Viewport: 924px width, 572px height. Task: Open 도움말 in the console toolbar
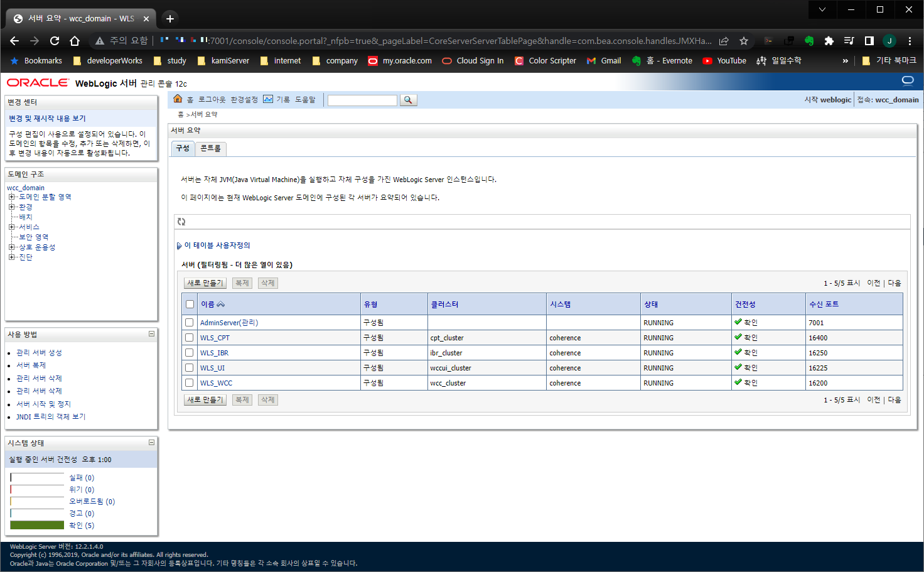pos(305,100)
